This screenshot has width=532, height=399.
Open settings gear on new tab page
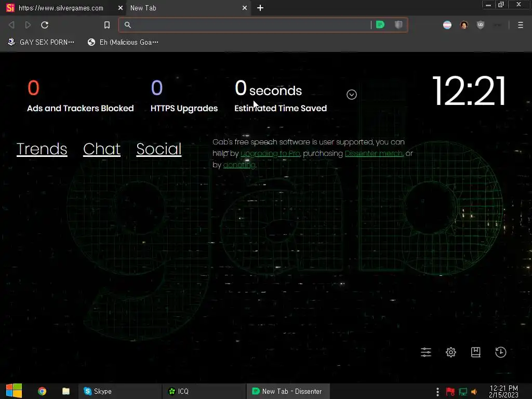pos(451,352)
